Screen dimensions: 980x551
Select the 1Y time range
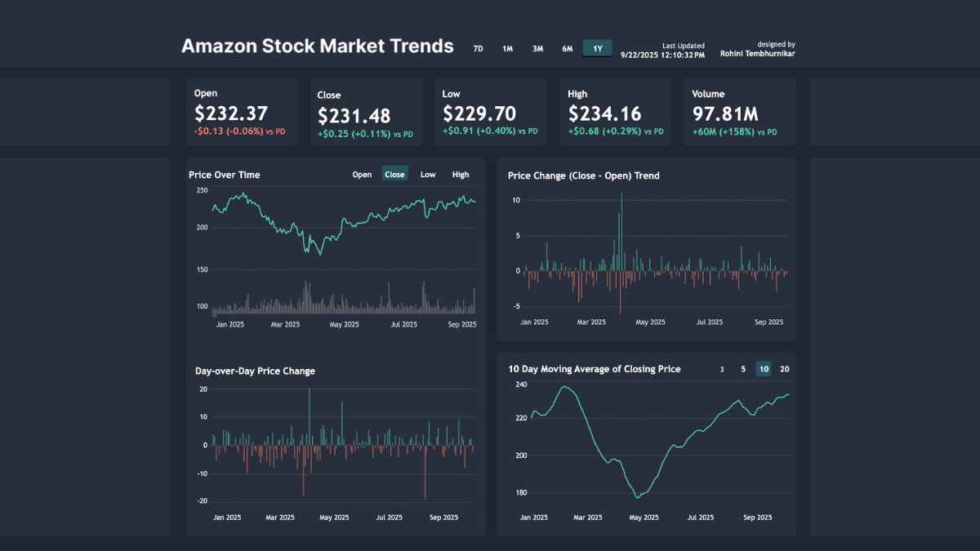coord(596,48)
